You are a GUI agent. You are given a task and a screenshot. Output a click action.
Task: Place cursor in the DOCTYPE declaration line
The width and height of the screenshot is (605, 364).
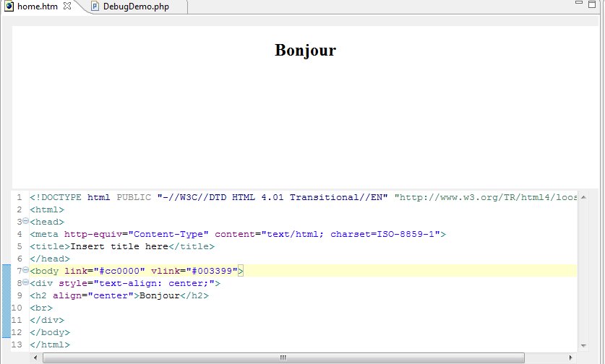304,197
